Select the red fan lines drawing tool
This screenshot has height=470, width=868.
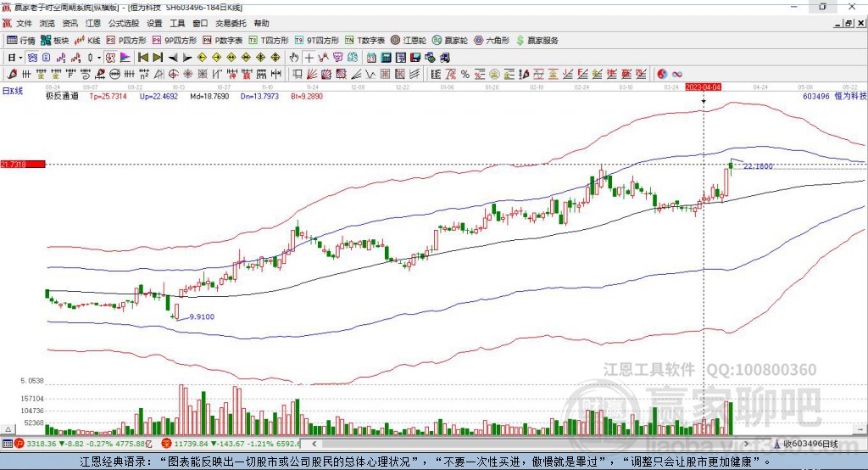coord(312,75)
